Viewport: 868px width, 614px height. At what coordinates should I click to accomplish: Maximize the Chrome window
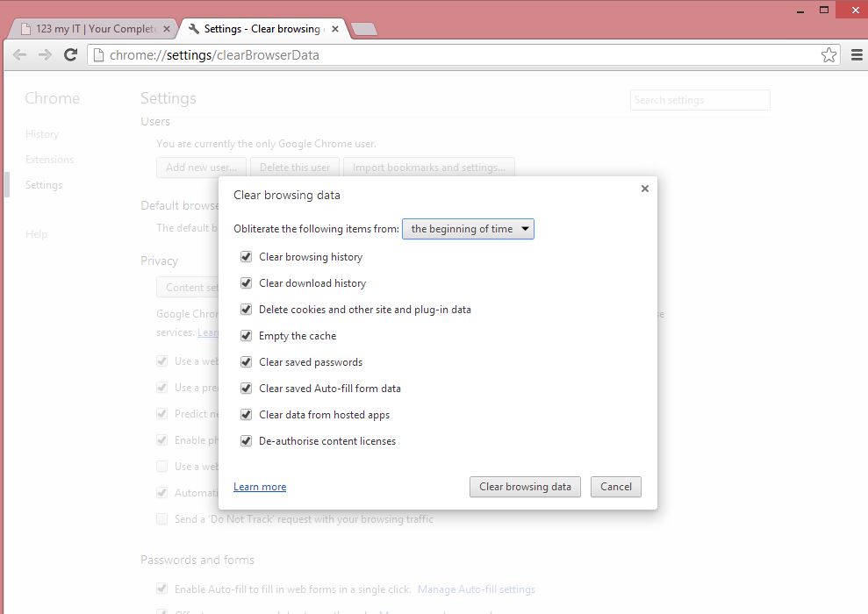(x=824, y=11)
